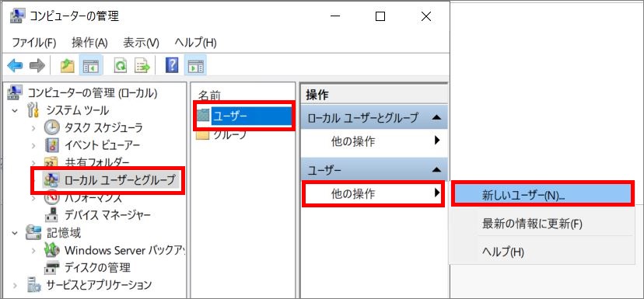Open 他の操作 under ローカル ユーザーとグループ
Image resolution: width=644 pixels, height=299 pixels.
click(374, 141)
